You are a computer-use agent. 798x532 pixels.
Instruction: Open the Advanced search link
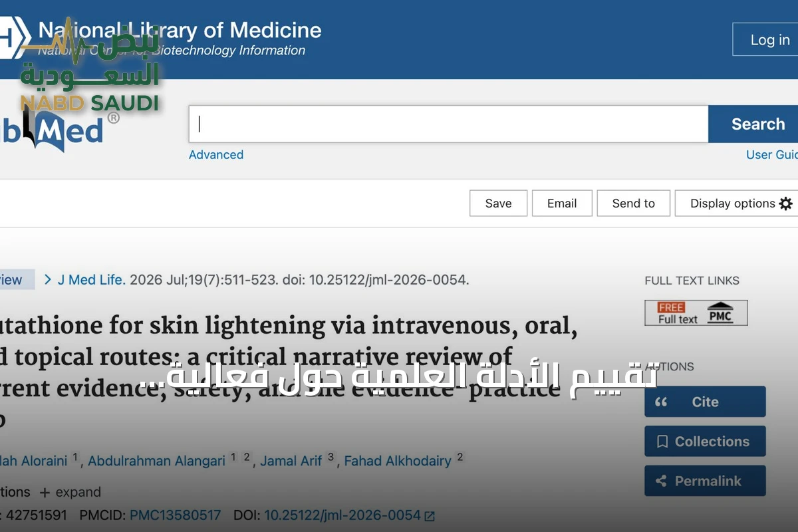point(216,155)
